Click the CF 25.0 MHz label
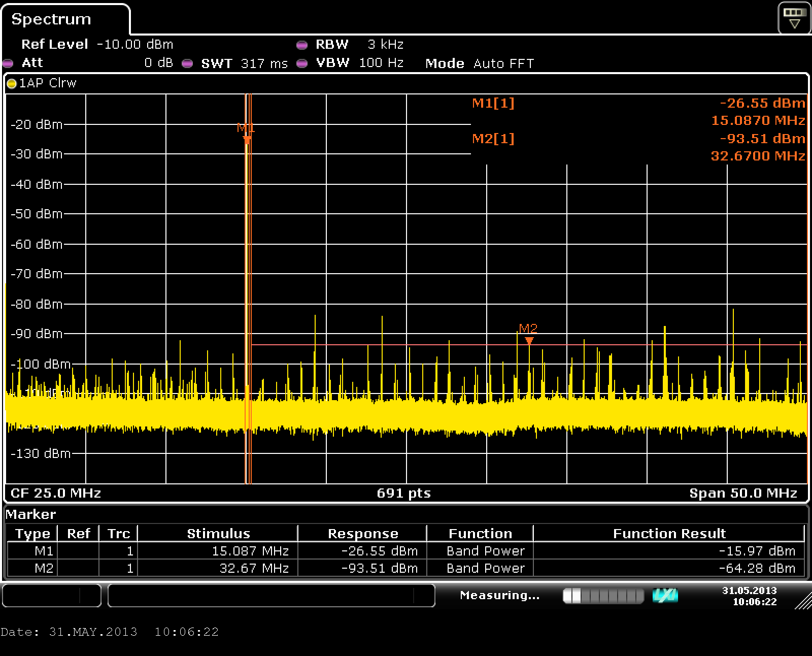This screenshot has height=656, width=812. pyautogui.click(x=56, y=493)
